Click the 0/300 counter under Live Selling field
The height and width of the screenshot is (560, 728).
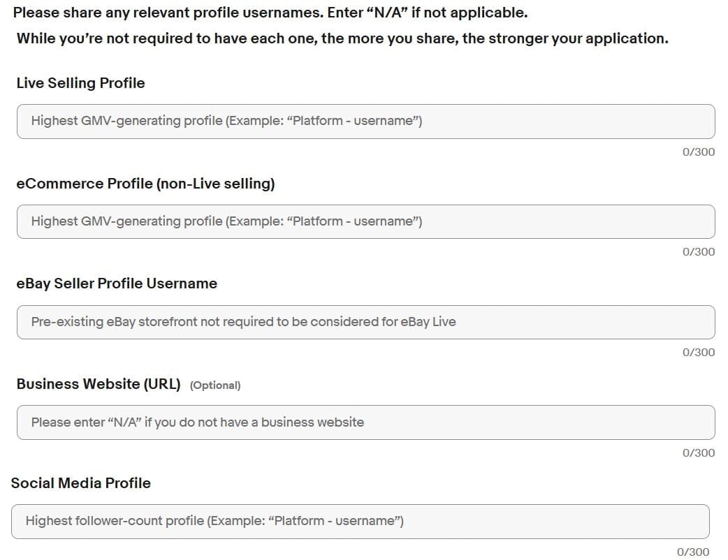[x=698, y=152]
